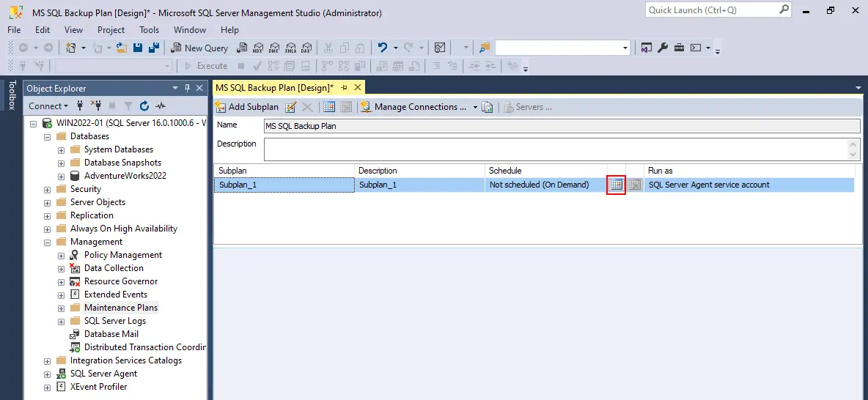
Task: Click 'Not scheduled (On Demand)' cell
Action: (x=546, y=185)
